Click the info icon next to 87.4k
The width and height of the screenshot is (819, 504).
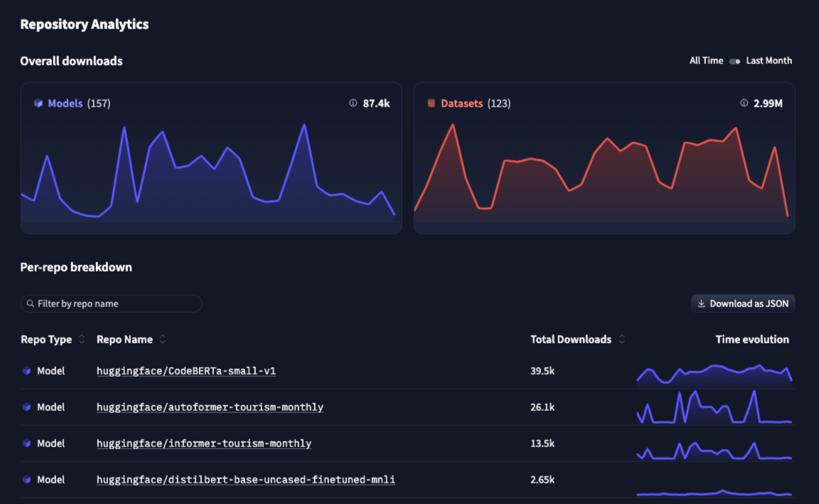(353, 102)
